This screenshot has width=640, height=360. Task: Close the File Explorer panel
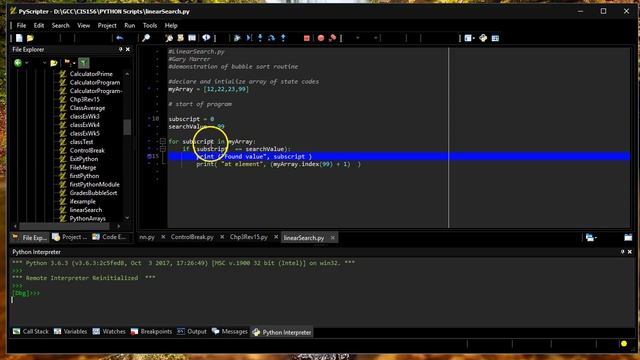tap(128, 49)
